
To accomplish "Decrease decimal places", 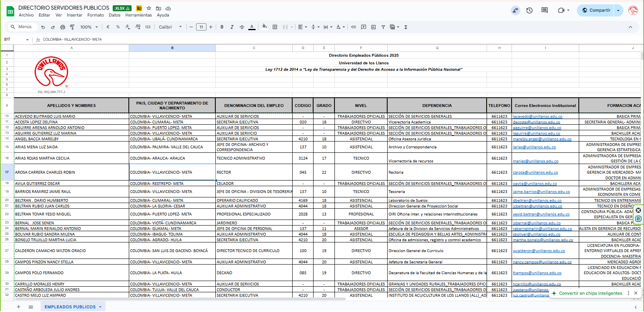I will (128, 27).
